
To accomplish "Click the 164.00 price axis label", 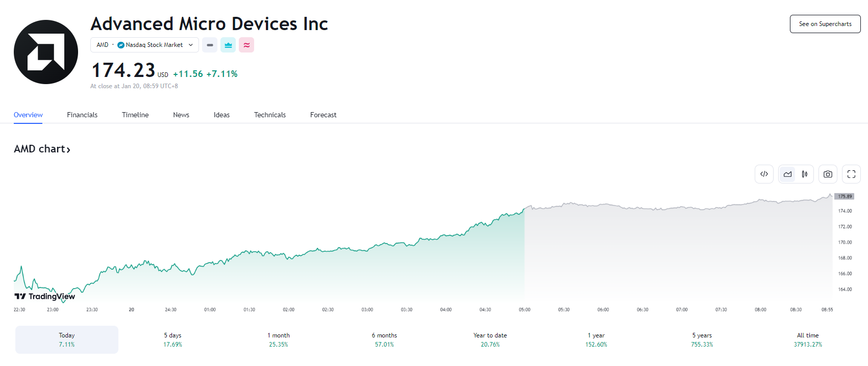I will point(845,289).
